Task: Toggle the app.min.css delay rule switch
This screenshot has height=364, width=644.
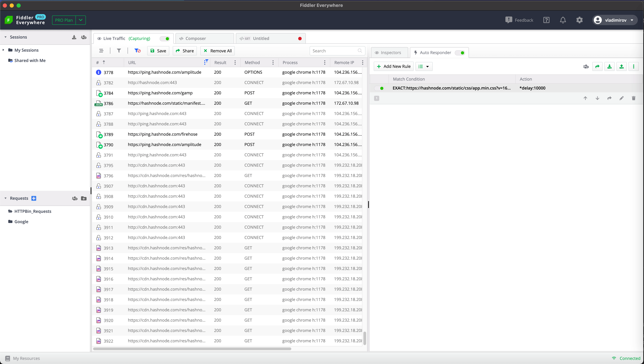Action: 379,88
